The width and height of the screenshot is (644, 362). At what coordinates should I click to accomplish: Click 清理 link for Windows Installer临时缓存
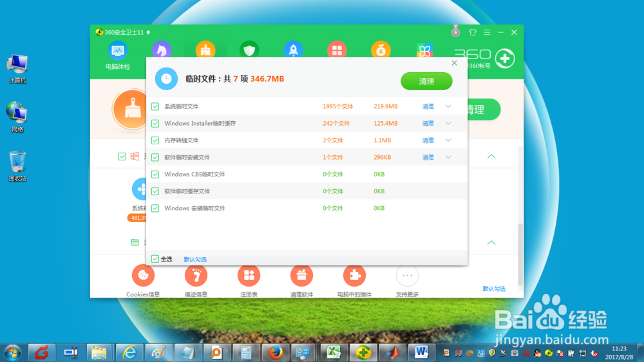point(428,123)
